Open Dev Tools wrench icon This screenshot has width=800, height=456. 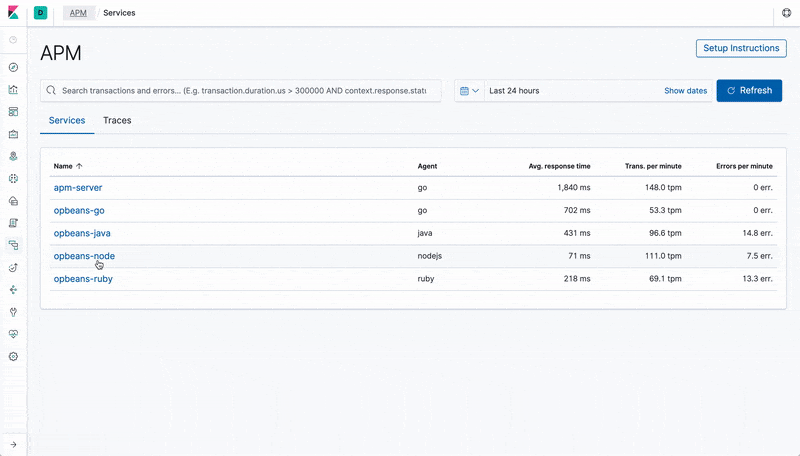(13, 312)
